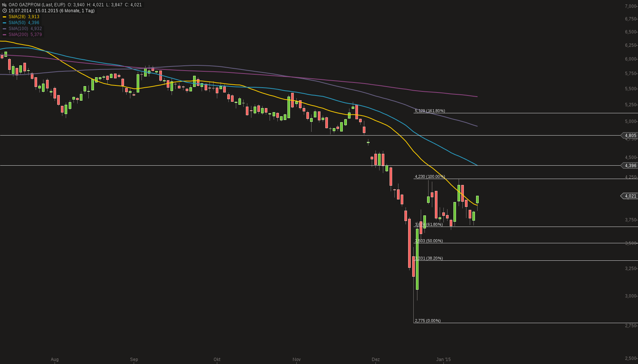Click the low value L: 3,847

114,5
